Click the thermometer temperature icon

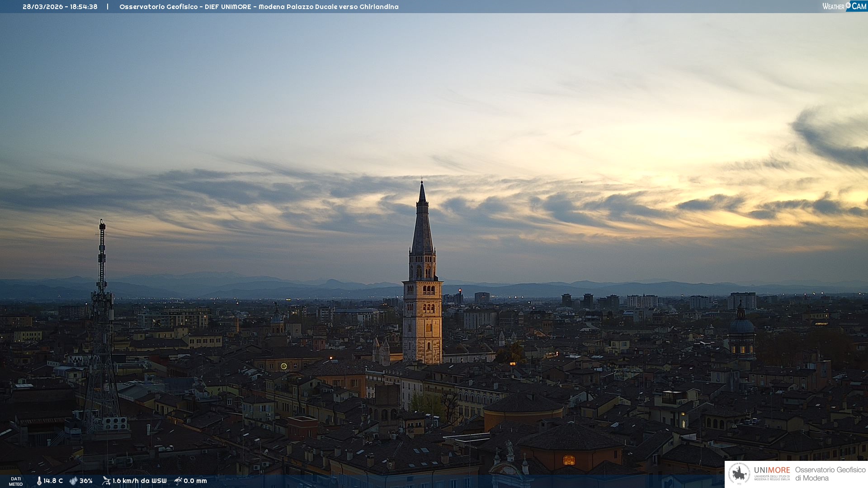39,481
